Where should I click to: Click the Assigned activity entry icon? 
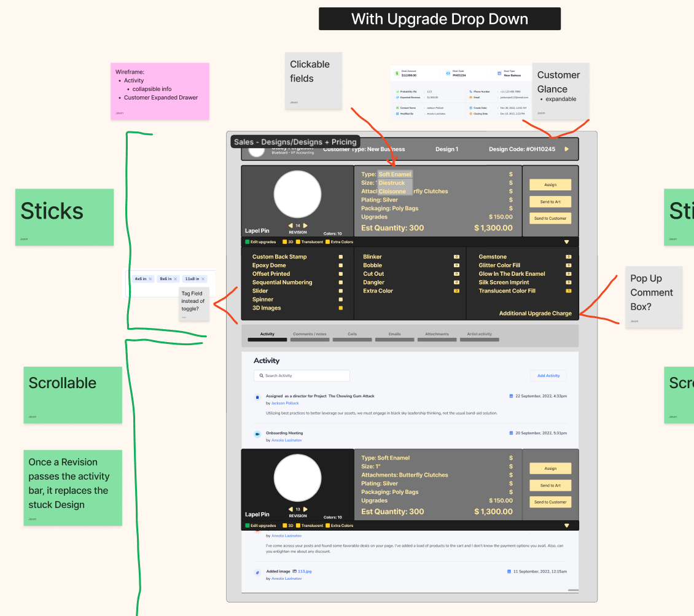[x=257, y=397]
